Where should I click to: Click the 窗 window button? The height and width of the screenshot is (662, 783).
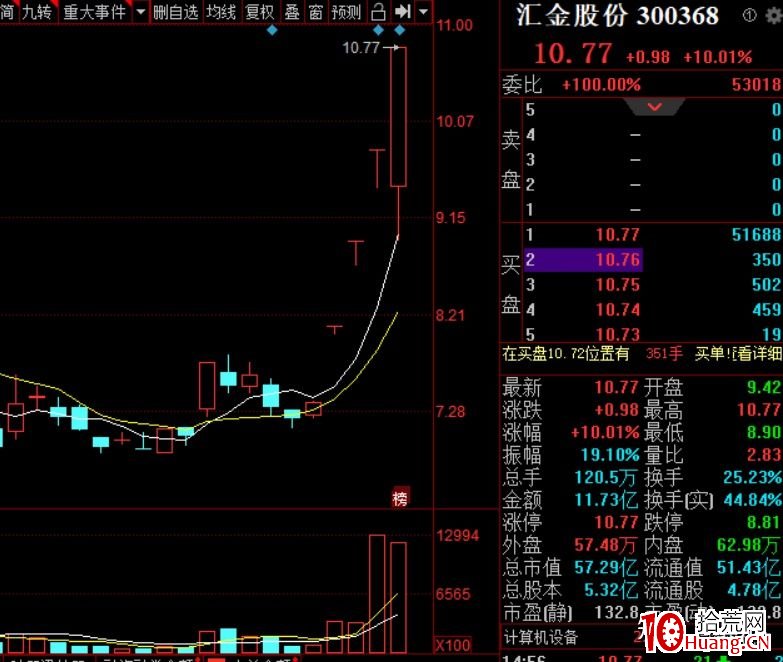point(316,11)
